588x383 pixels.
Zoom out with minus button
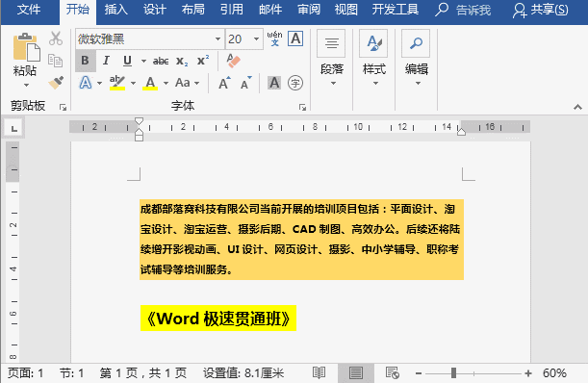click(x=419, y=373)
